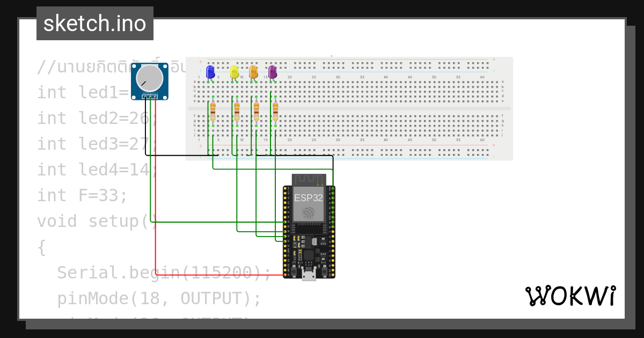Select the blue LED on breadboard
Screen dimensions: 644x338
[x=210, y=72]
